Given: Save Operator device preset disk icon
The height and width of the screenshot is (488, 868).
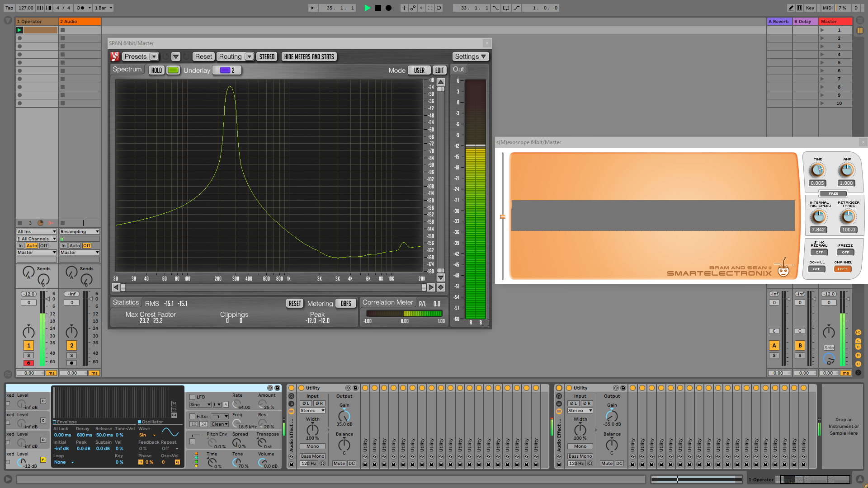Looking at the screenshot, I should [x=277, y=388].
